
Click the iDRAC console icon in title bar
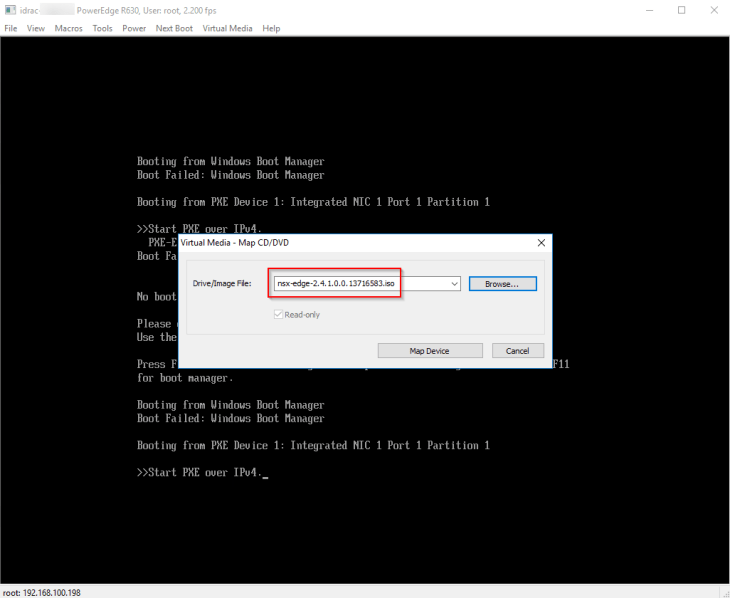[9, 10]
